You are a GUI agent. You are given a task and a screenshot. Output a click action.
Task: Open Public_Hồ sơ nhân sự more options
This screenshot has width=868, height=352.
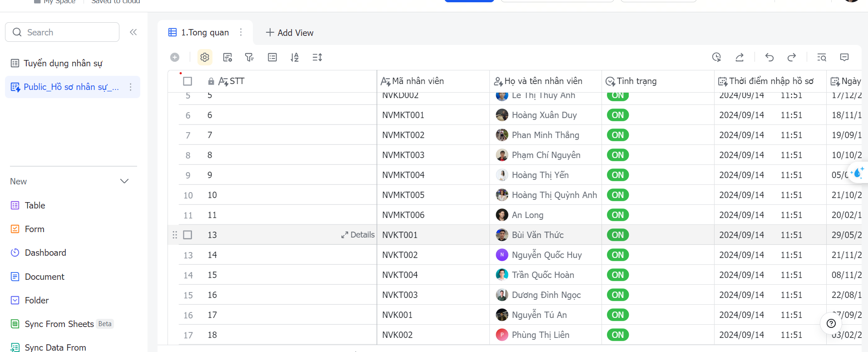[x=131, y=87]
